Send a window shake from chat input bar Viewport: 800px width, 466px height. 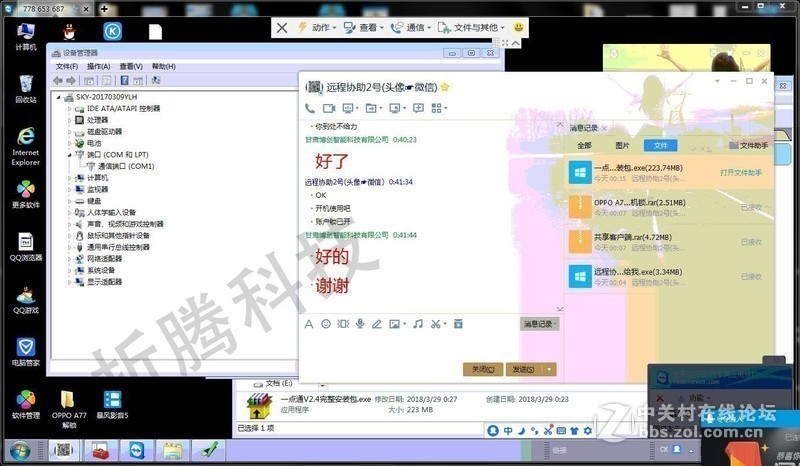(x=343, y=324)
